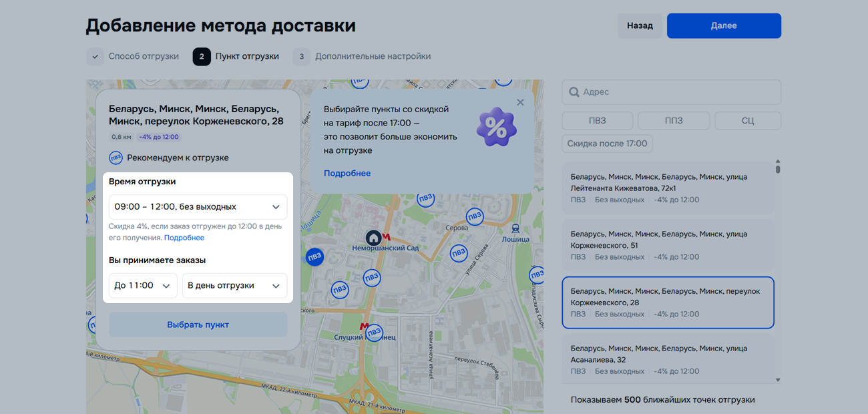Close the discount tip banner
Image resolution: width=868 pixels, height=414 pixels.
(x=520, y=102)
